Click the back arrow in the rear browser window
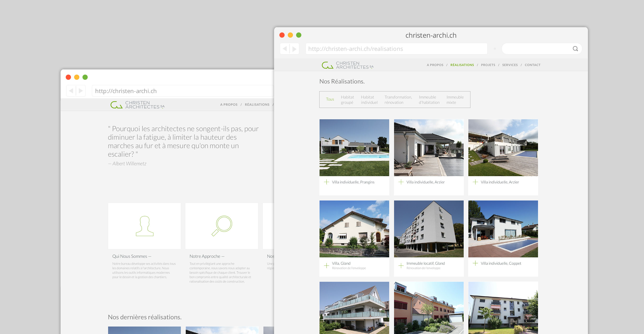The width and height of the screenshot is (644, 334). 71,91
